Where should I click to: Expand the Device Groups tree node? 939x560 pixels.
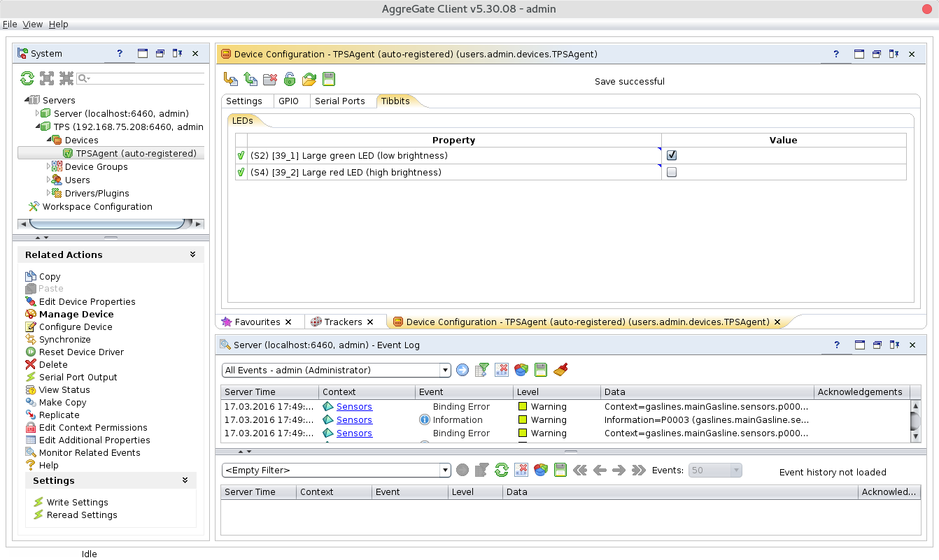click(x=49, y=166)
